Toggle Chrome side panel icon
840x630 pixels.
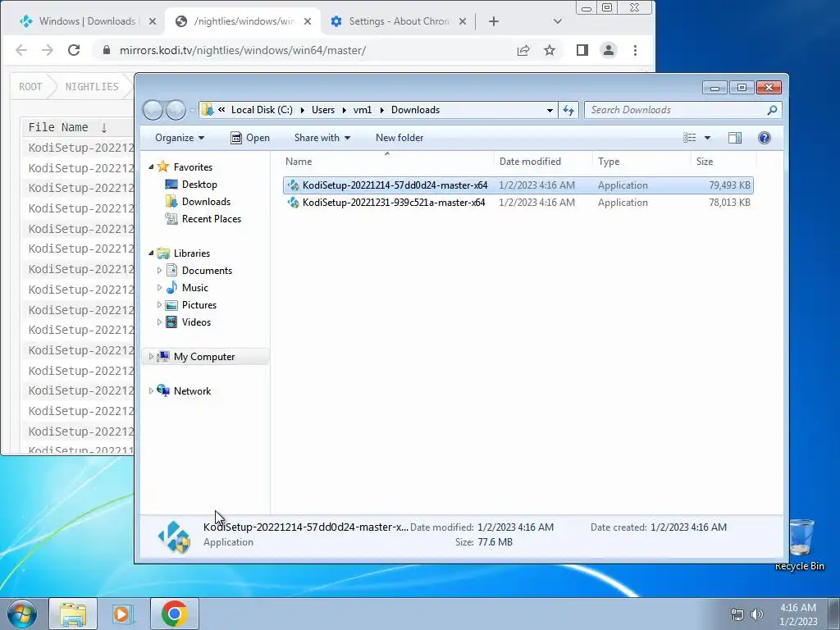point(582,50)
